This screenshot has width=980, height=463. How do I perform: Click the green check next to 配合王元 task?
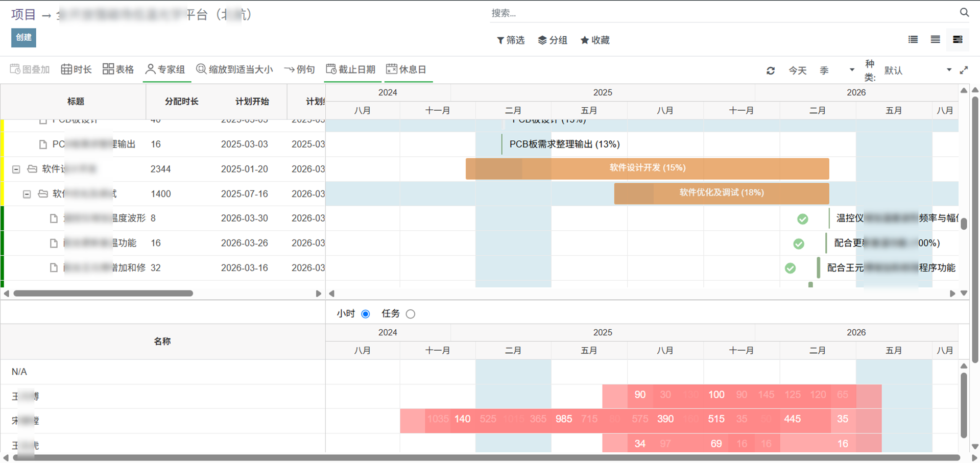click(790, 269)
